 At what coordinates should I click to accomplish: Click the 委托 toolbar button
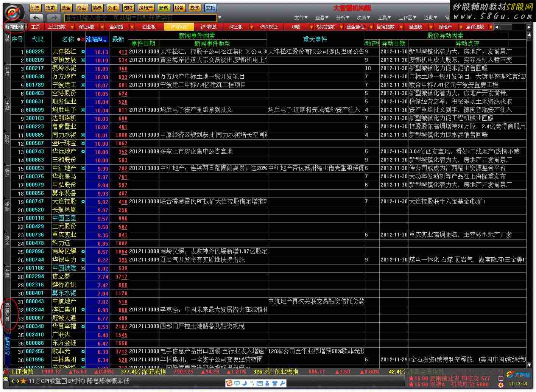(x=210, y=8)
